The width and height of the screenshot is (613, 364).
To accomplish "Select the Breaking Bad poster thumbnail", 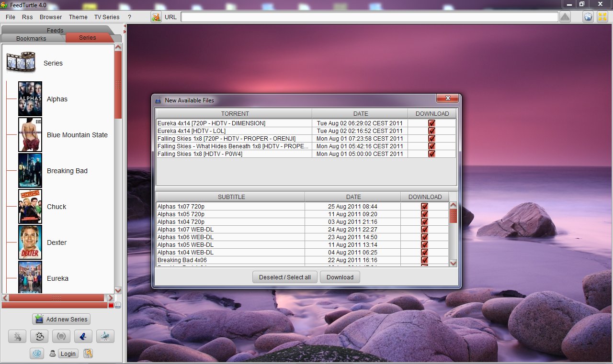I will click(30, 171).
